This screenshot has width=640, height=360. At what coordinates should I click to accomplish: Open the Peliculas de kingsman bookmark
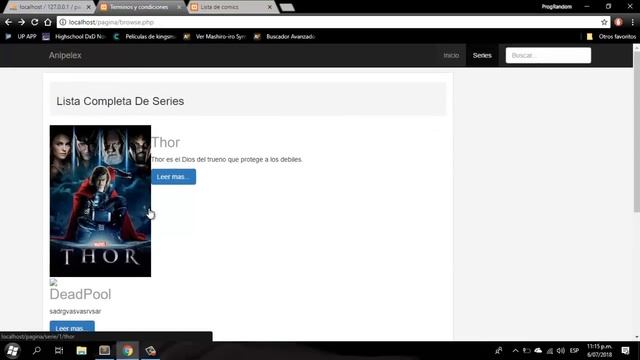pos(144,37)
